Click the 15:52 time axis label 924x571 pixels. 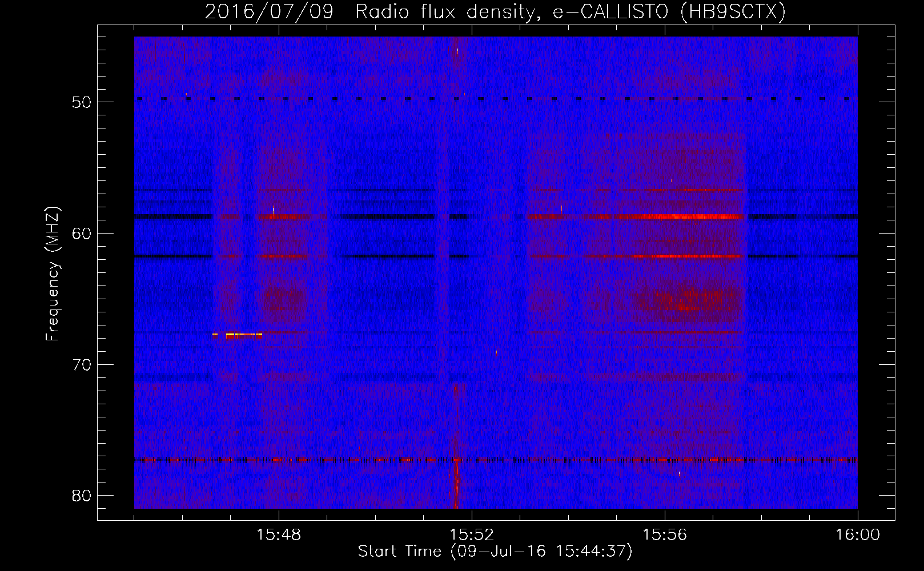click(472, 535)
